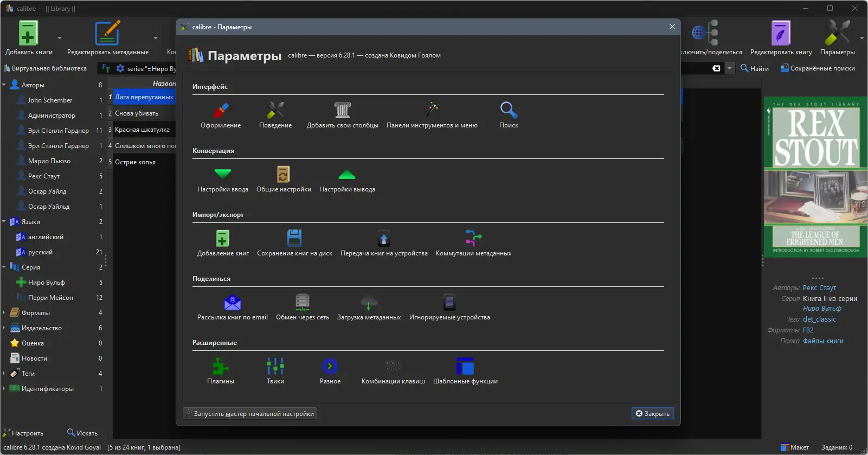This screenshot has height=455, width=868.
Task: Open Плагины plugins settings
Action: [x=221, y=371]
